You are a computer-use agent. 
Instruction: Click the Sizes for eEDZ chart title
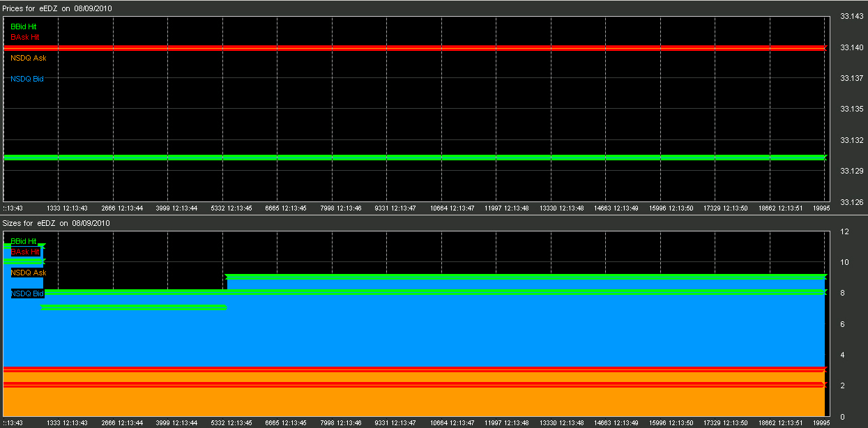tap(56, 223)
